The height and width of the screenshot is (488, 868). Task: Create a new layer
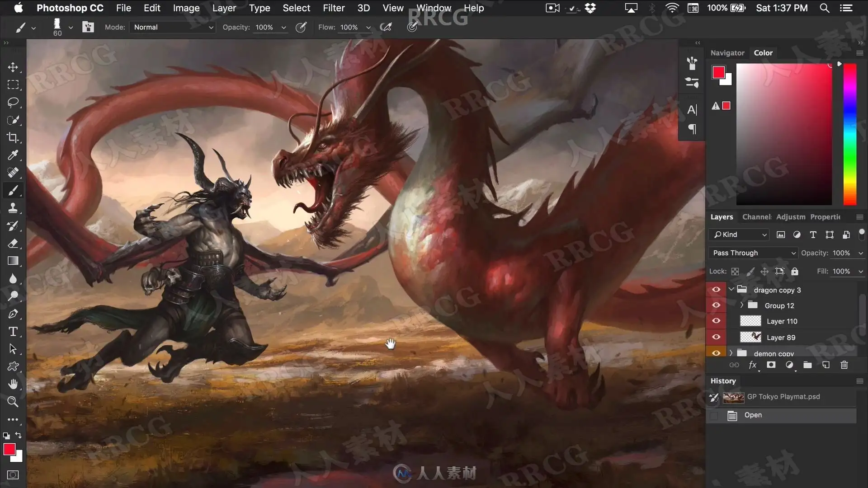click(x=826, y=365)
